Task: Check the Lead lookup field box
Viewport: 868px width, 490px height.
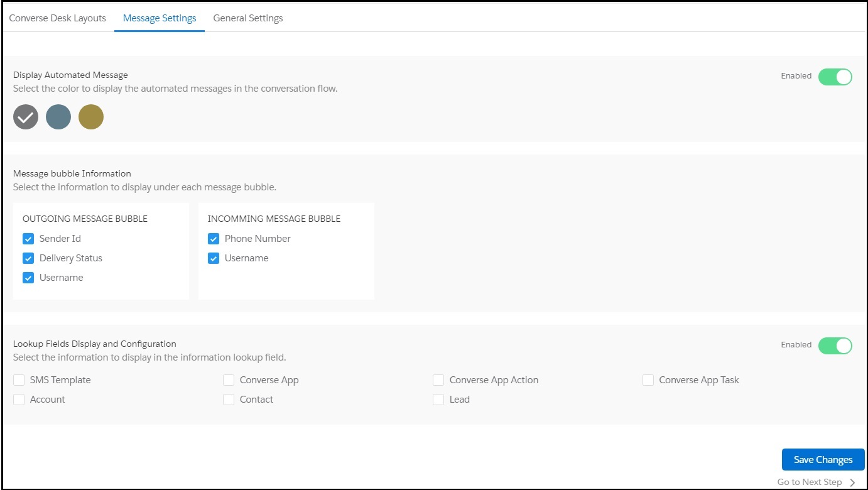Action: [438, 400]
